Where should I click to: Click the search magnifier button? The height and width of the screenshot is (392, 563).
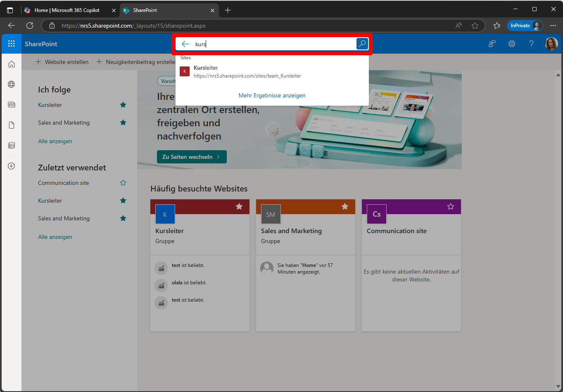(x=362, y=44)
